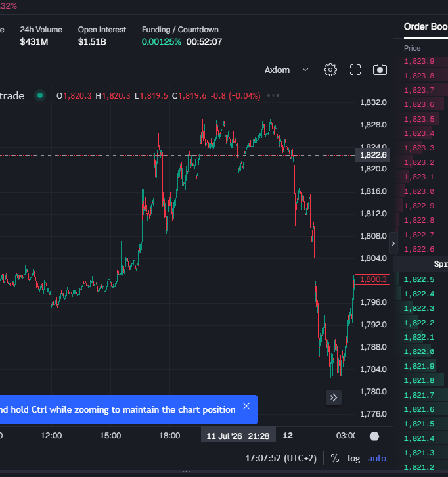This screenshot has width=448, height=477.
Task: Select bid price 1,822.3 in order book
Action: (x=419, y=308)
